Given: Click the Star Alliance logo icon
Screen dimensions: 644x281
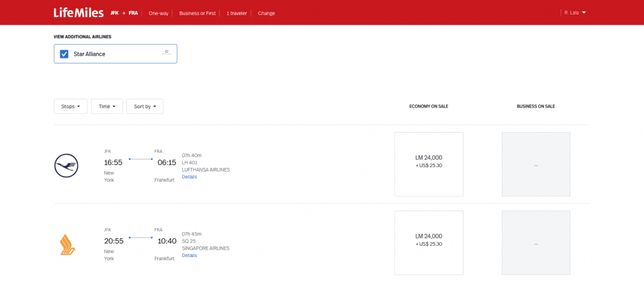Looking at the screenshot, I should 167,53.
